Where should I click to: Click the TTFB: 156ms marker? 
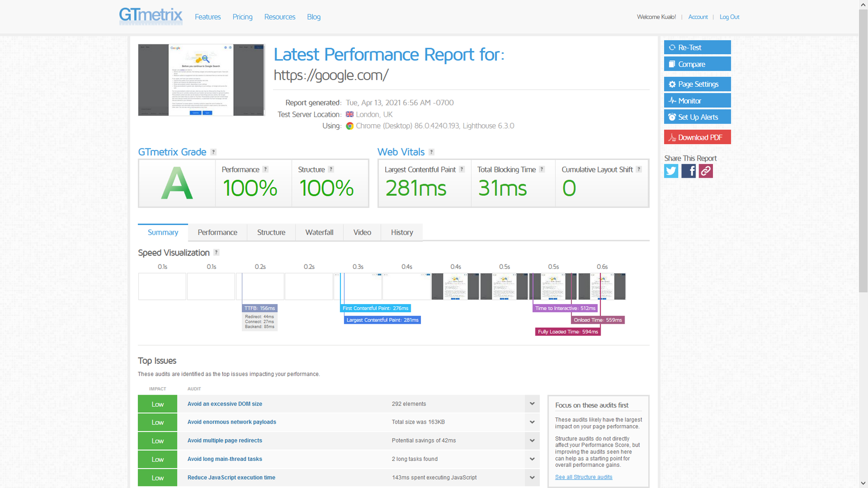tap(259, 308)
